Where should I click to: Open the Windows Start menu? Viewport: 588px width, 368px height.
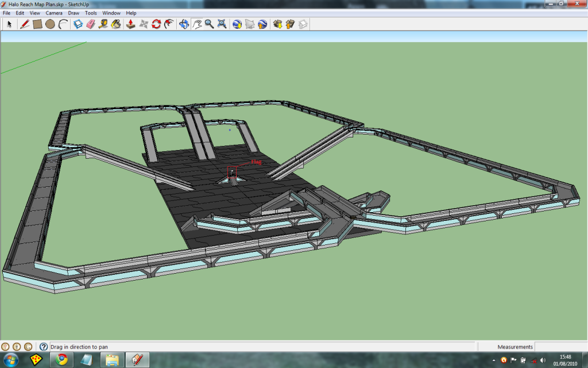[x=10, y=360]
